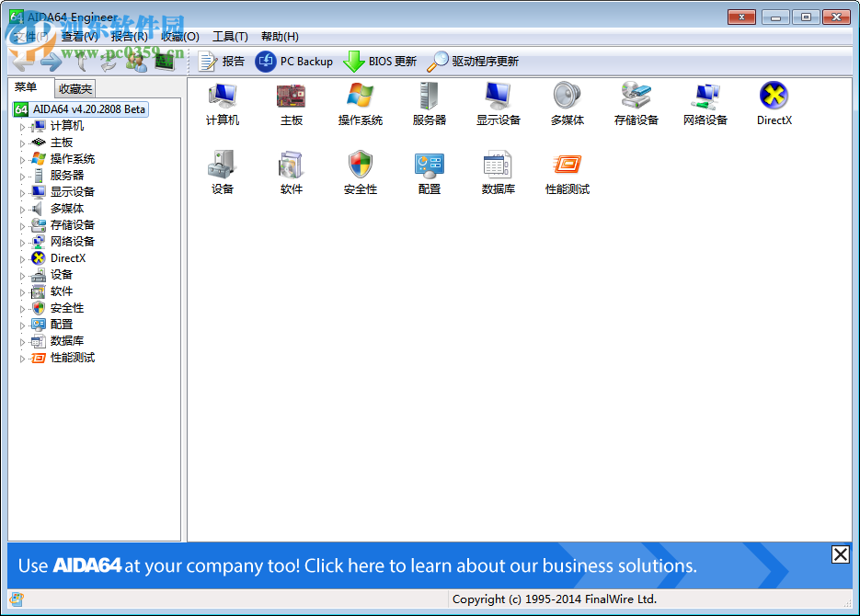Select AIDA64 v4.20.2808 Beta root node

point(81,109)
